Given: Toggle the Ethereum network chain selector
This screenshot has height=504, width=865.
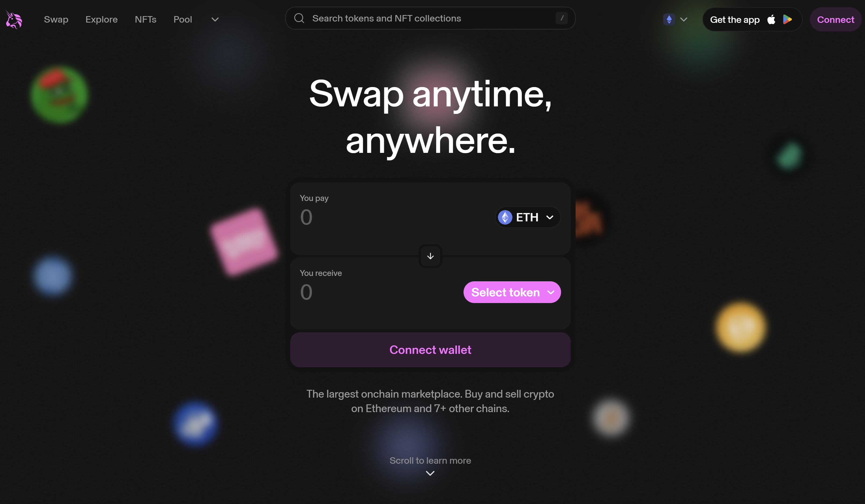Looking at the screenshot, I should (x=676, y=19).
